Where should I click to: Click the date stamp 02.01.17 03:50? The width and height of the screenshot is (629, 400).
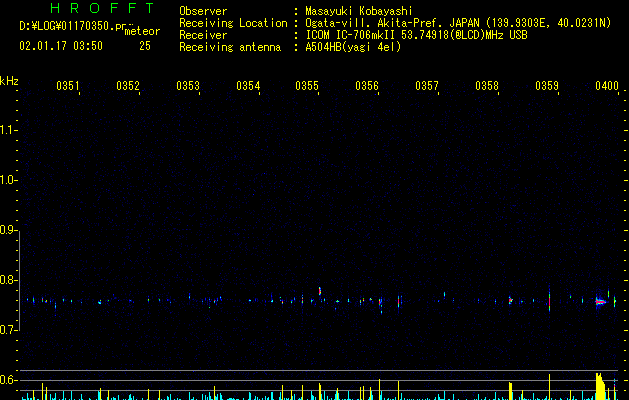coord(61,46)
